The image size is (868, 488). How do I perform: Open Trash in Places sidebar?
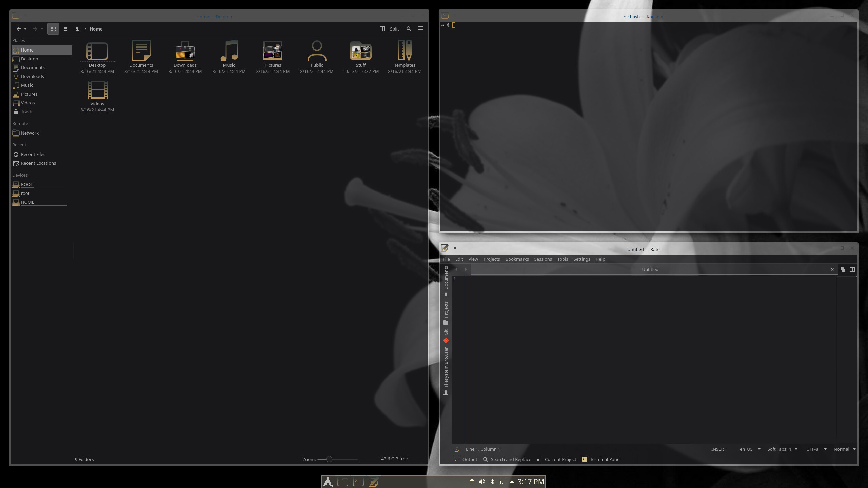click(42, 111)
